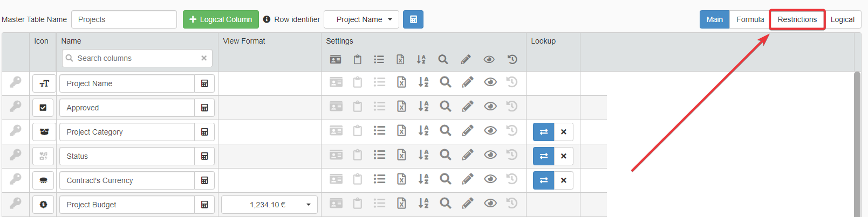The height and width of the screenshot is (217, 868).
Task: Click the blue calculator icon beside Row identifier
Action: pos(413,19)
